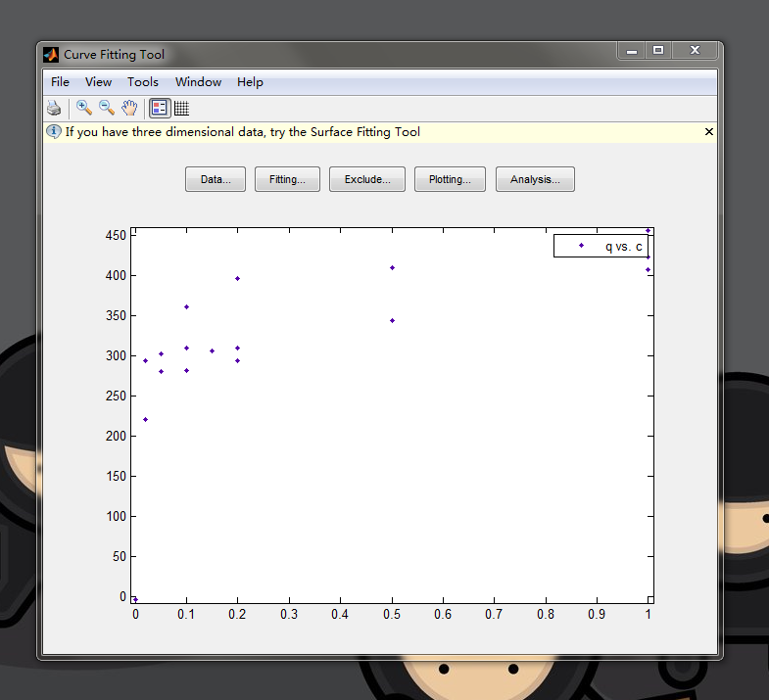Click the '450' y-axis label
Viewport: 769px width, 700px height.
116,235
